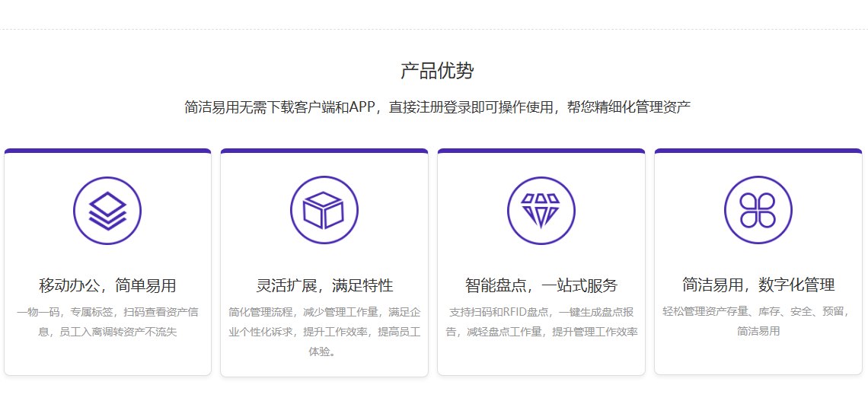This screenshot has height=404, width=868.
Task: Click 简洁易用无需下载客户端和APP in the subtitle
Action: click(280, 107)
